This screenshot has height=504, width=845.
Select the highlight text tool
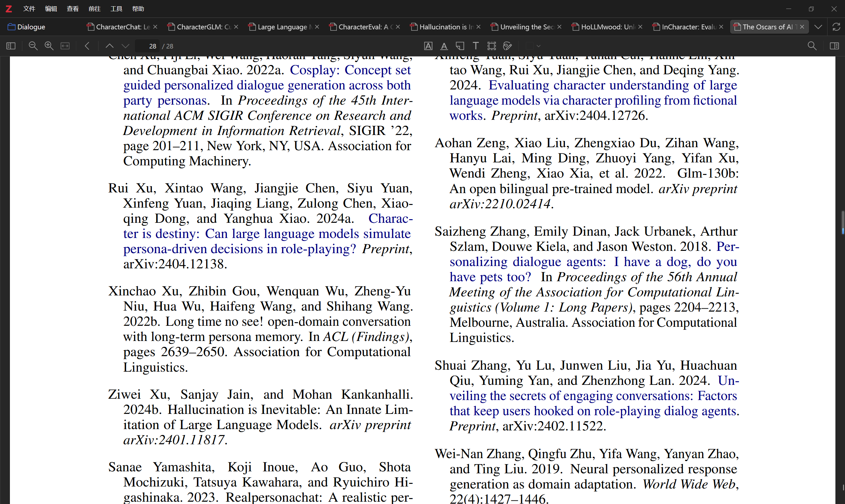click(x=428, y=46)
